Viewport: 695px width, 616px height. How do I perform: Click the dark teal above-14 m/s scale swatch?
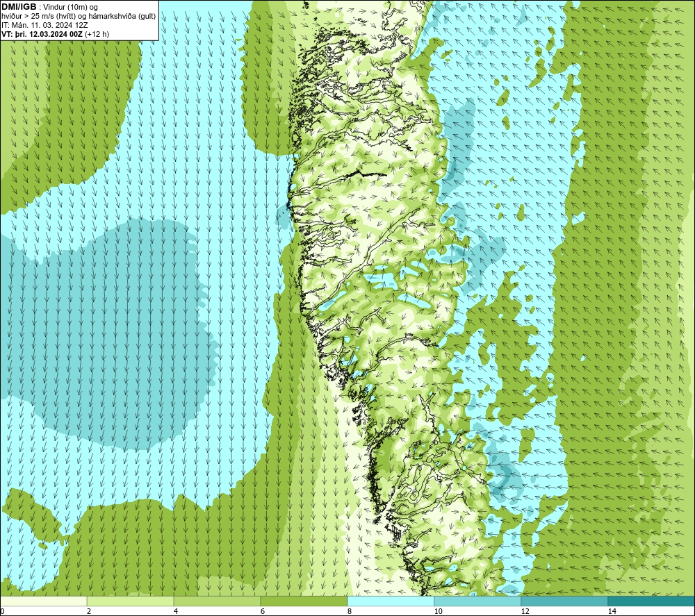click(x=651, y=601)
